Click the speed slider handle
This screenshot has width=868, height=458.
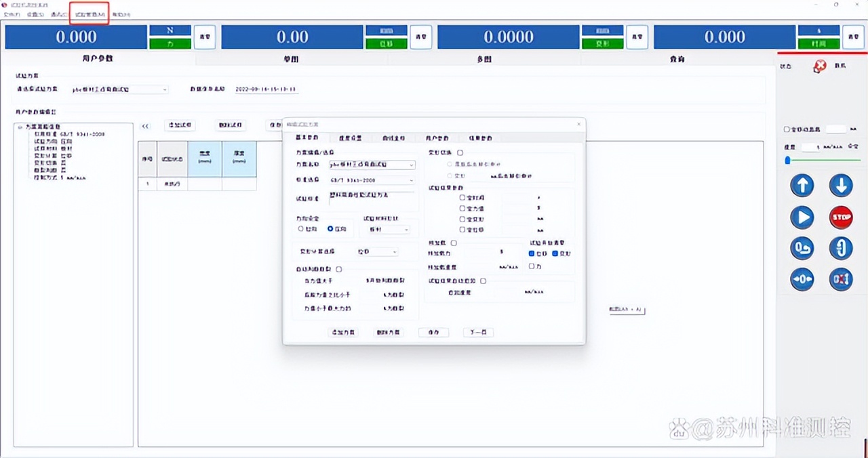787,161
